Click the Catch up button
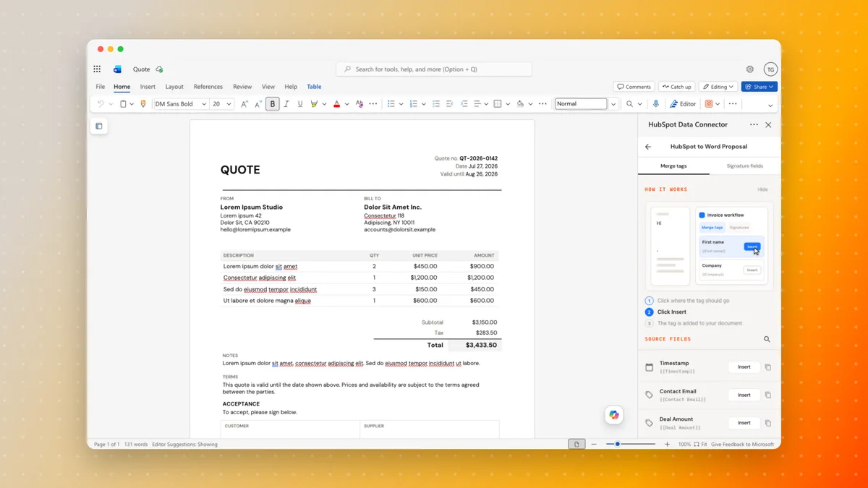Screen dimensions: 868x488 (x=677, y=87)
